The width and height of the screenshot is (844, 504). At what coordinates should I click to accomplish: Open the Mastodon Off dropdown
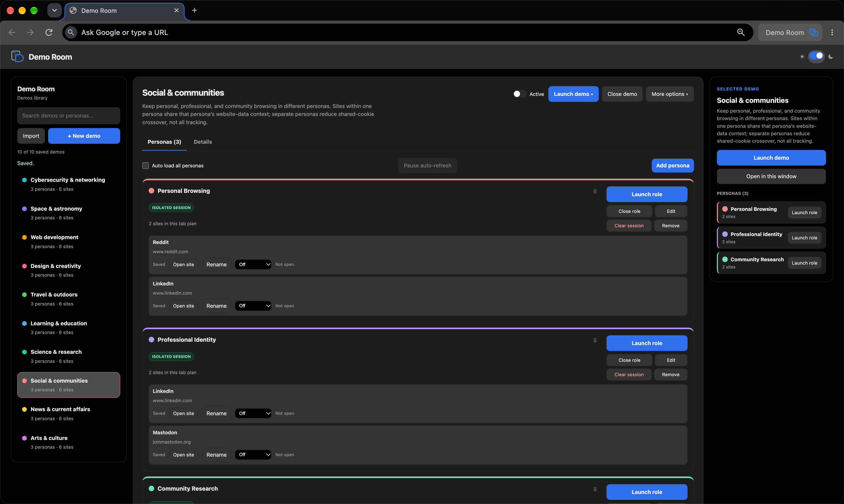pyautogui.click(x=253, y=454)
